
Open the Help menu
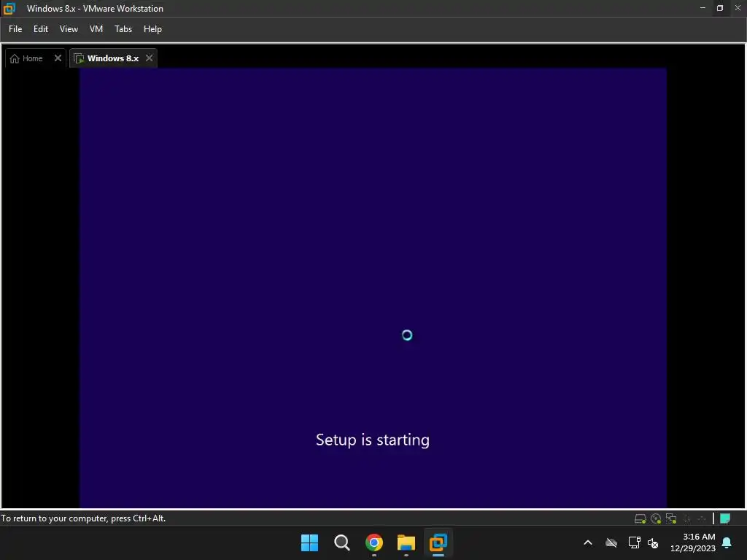(x=152, y=29)
